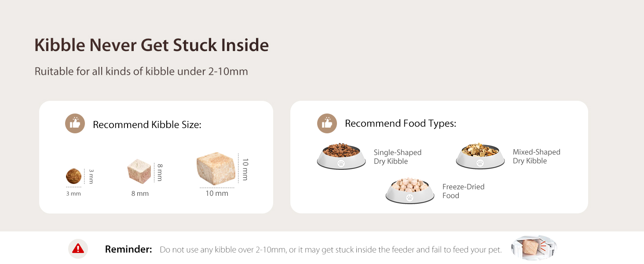The width and height of the screenshot is (644, 264).
Task: Open the stuck-kibble feeder thumbnail
Action: 534,248
